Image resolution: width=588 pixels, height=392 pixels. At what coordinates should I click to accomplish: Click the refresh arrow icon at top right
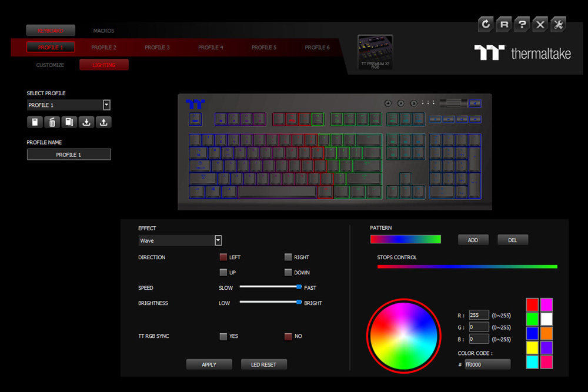coord(486,24)
